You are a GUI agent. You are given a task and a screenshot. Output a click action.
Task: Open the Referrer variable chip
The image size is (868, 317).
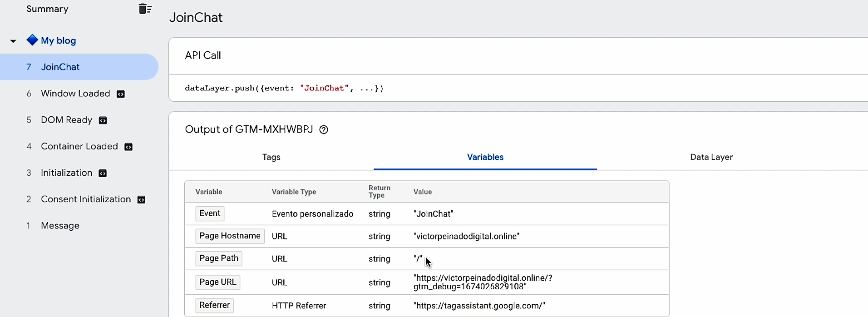214,305
